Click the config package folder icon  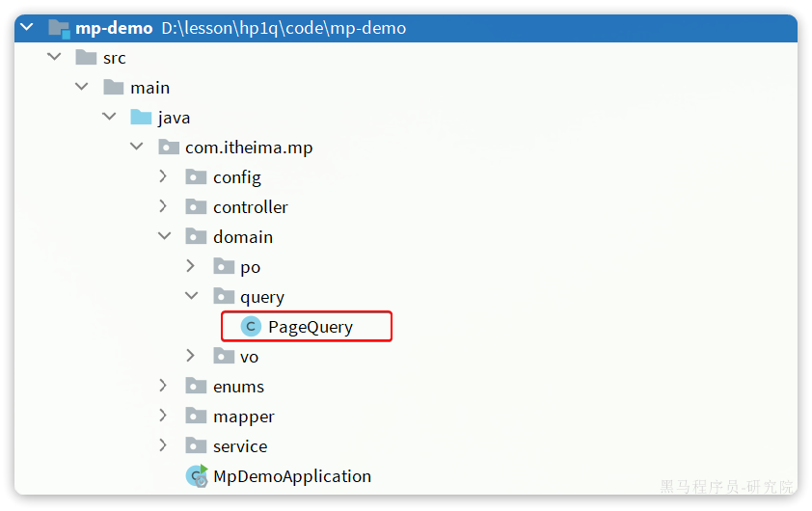(197, 177)
